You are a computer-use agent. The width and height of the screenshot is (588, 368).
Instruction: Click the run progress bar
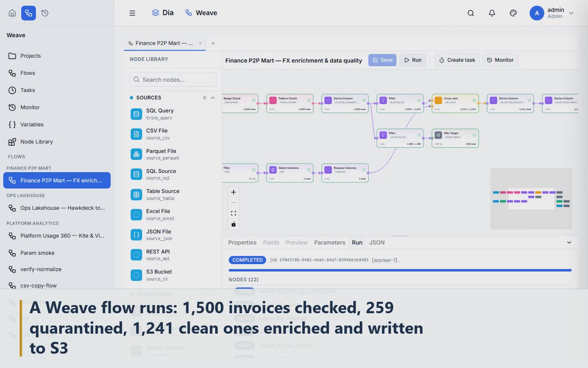(400, 270)
